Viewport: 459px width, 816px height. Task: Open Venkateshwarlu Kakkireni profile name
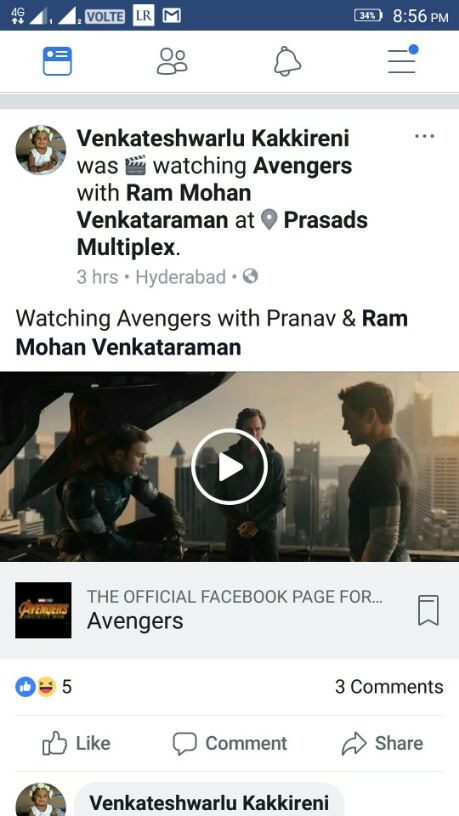pyautogui.click(x=213, y=138)
